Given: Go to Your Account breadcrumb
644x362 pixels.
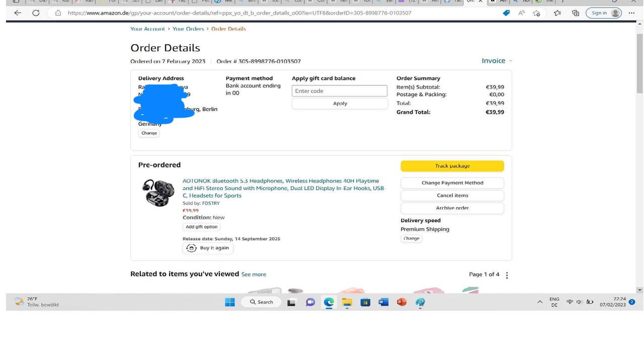Looking at the screenshot, I should pos(147,29).
